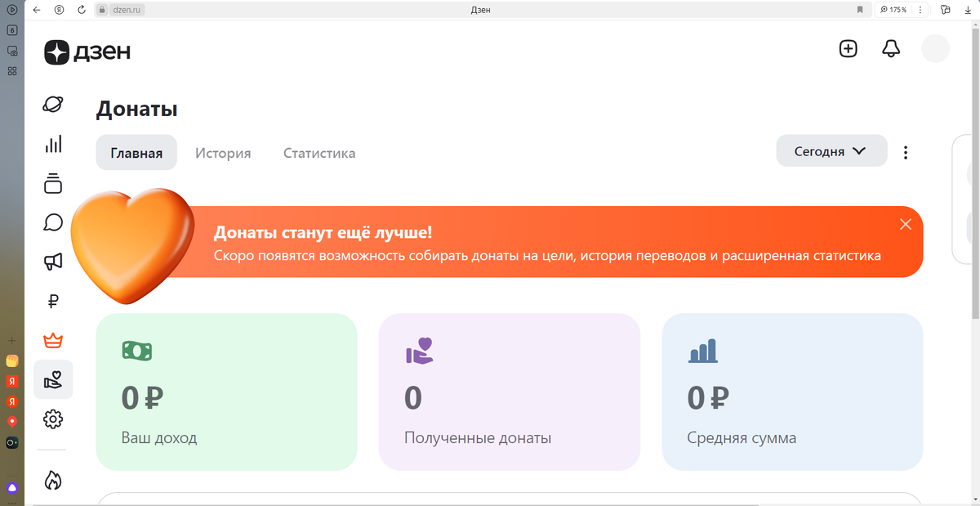Open the three-dot more options menu
The width and height of the screenshot is (980, 506).
[x=905, y=152]
